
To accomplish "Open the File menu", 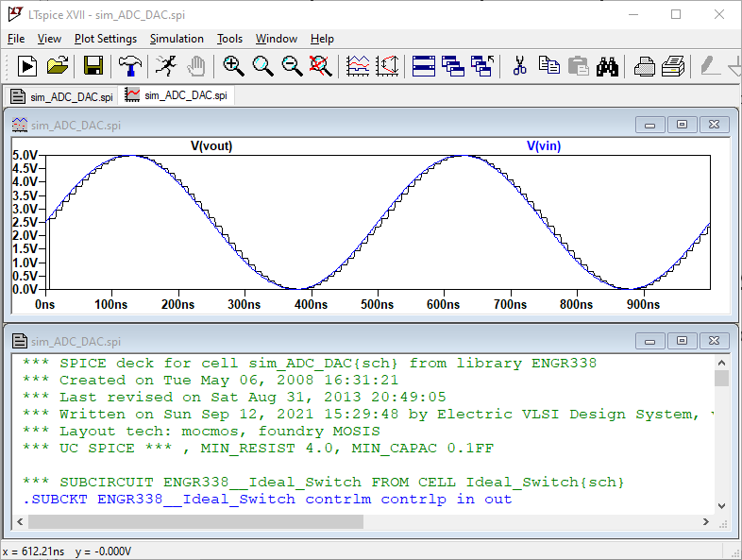I will (16, 39).
